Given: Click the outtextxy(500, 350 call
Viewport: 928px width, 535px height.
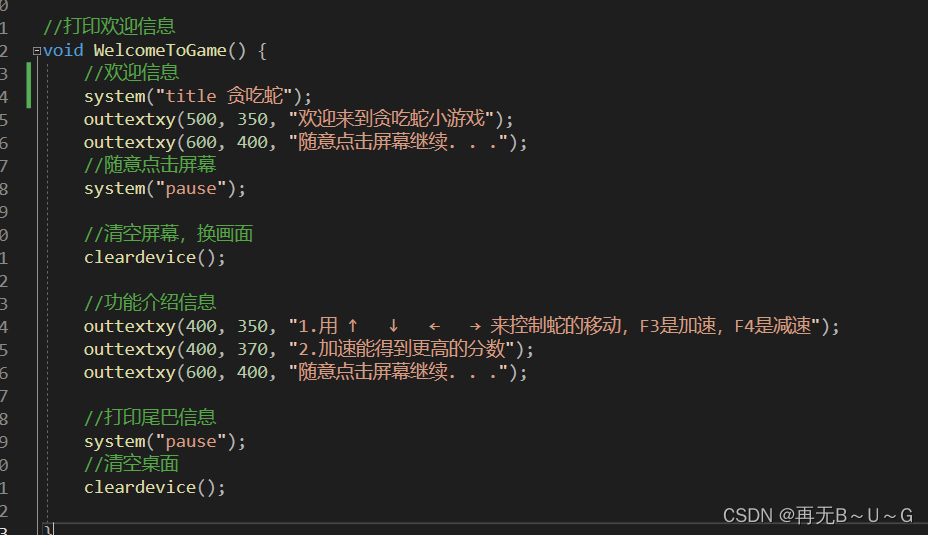Looking at the screenshot, I should [178, 119].
